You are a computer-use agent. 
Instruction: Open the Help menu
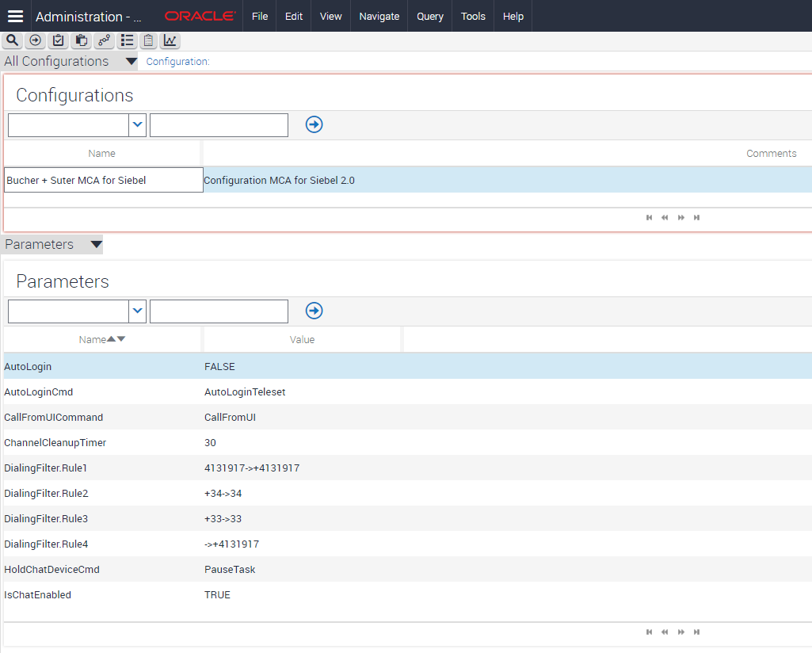[513, 16]
